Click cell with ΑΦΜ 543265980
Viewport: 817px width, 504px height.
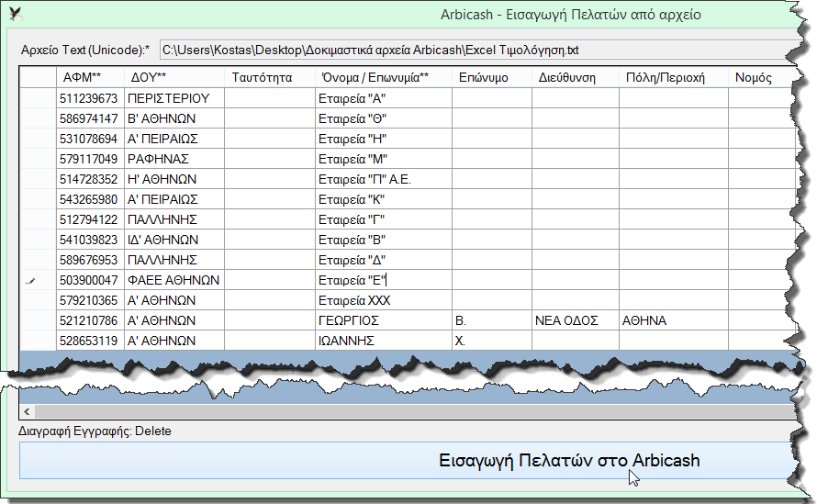pos(90,199)
